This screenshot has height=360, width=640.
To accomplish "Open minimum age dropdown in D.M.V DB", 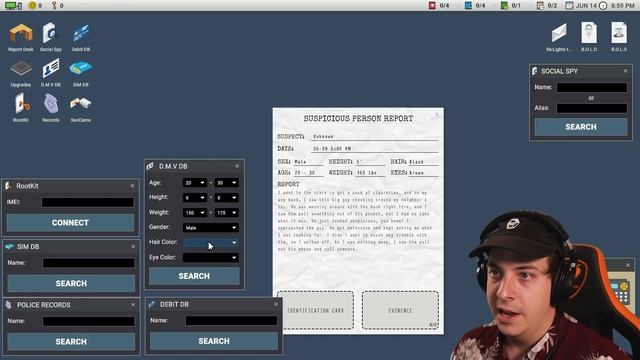I will [194, 183].
